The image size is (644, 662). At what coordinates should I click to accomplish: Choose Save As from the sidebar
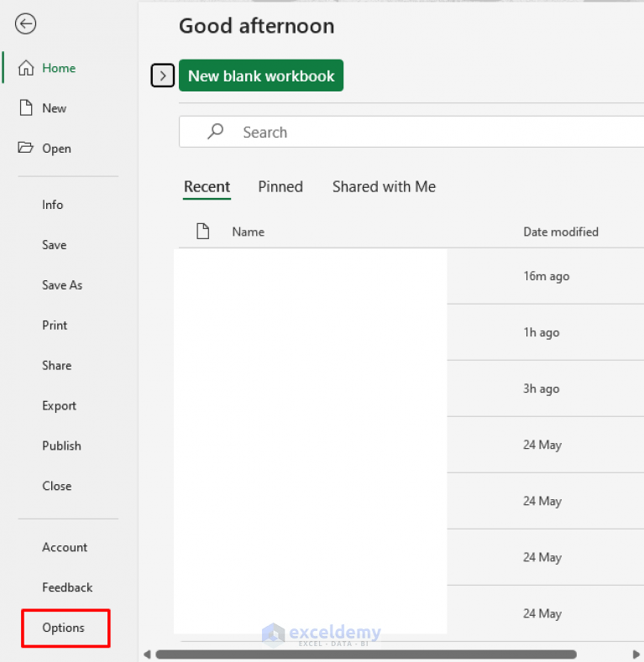click(x=62, y=285)
